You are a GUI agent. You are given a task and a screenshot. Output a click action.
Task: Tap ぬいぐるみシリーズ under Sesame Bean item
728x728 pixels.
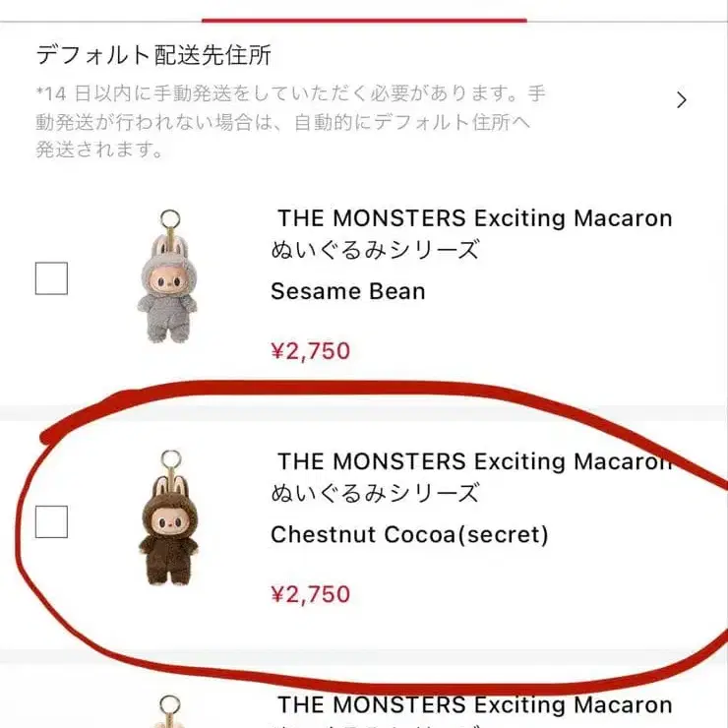click(375, 250)
